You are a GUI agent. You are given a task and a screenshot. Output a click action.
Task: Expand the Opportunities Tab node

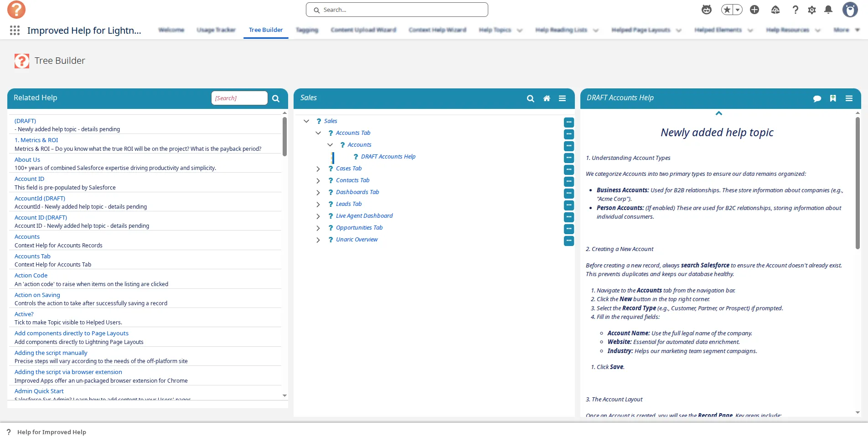tap(318, 228)
